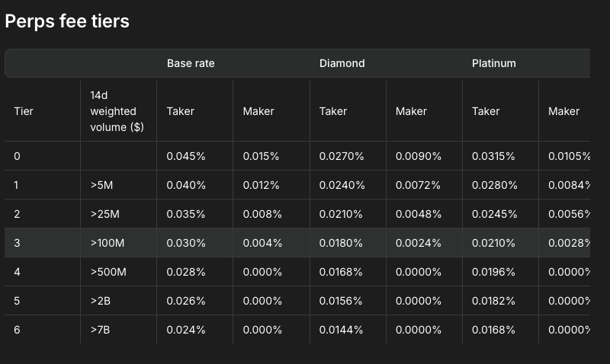Click Platinum taker rate '0.0280%'
The width and height of the screenshot is (610, 364).
pyautogui.click(x=494, y=185)
